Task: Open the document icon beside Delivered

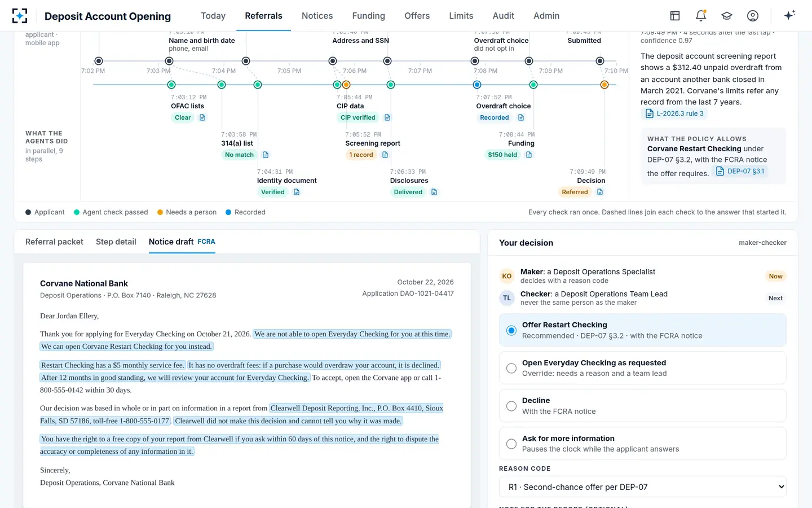Action: [x=434, y=192]
